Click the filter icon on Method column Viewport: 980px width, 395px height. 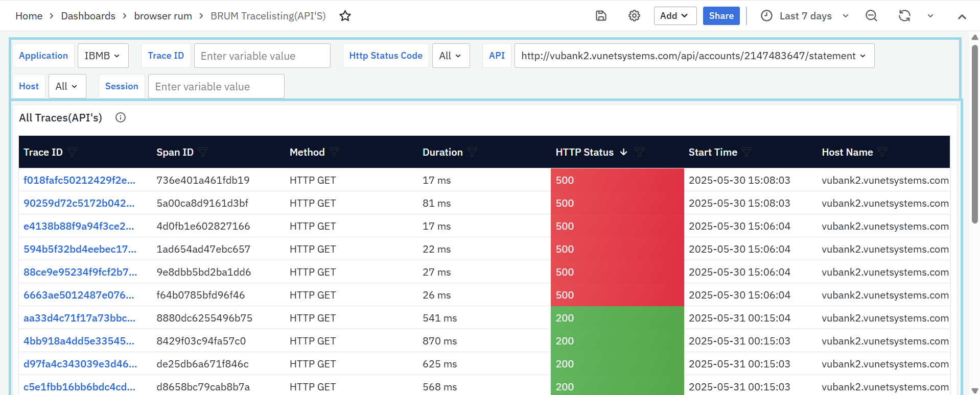pyautogui.click(x=334, y=152)
